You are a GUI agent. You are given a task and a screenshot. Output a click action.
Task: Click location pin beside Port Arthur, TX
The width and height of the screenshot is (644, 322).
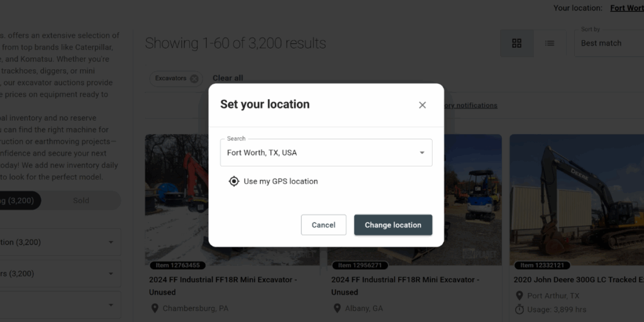(519, 296)
